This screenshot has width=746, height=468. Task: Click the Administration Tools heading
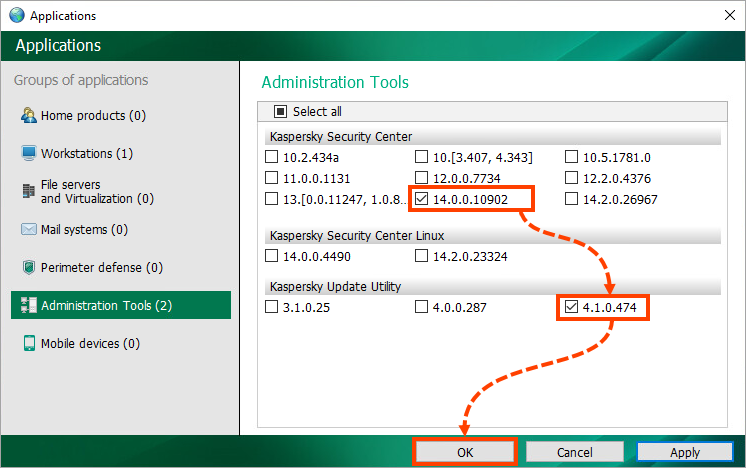[x=335, y=82]
